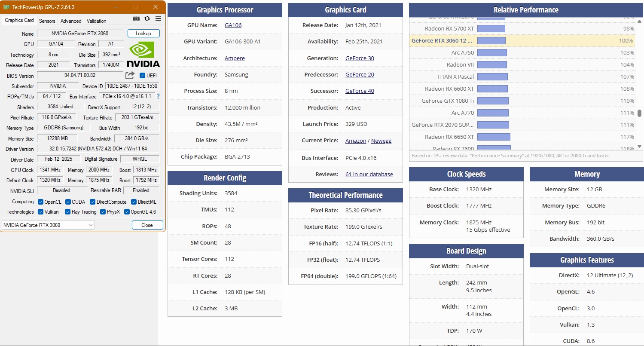Screen dimensions: 644x346
Task: Click the Arc A750 performance row
Action: 522,53
